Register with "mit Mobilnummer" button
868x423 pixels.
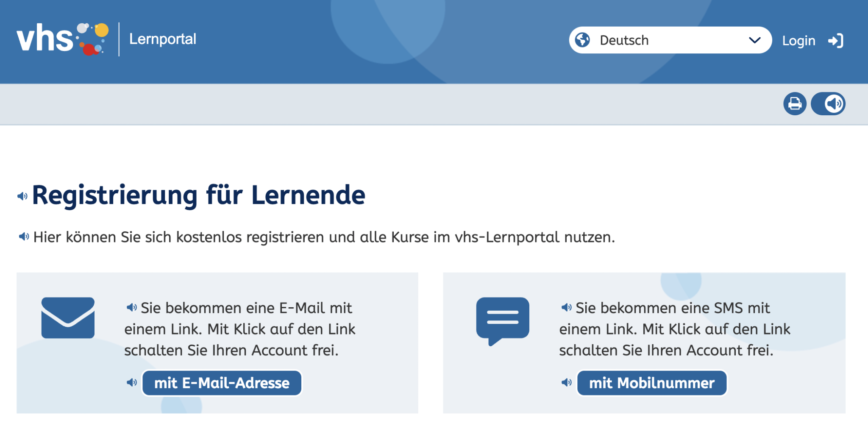pyautogui.click(x=652, y=383)
